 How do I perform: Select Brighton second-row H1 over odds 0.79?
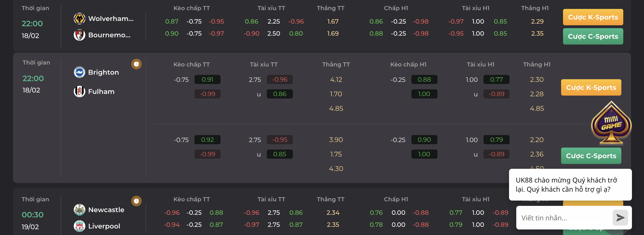point(496,140)
